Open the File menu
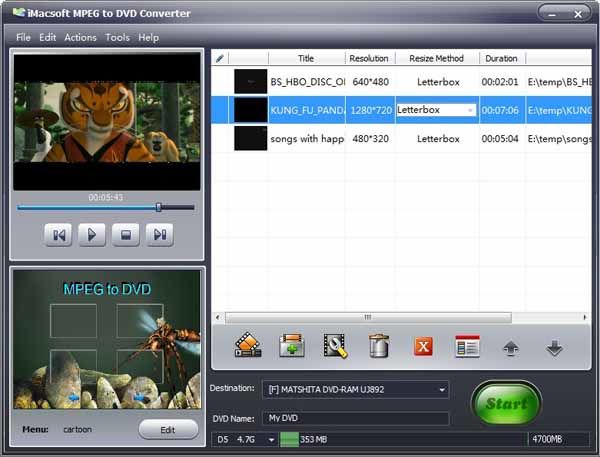Screen dimensions: 600x457 pos(23,38)
